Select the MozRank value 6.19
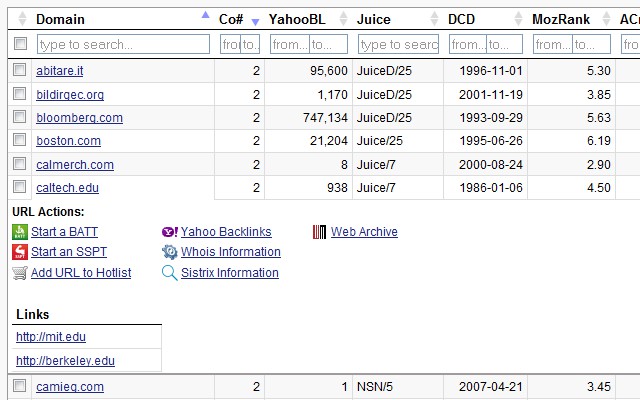 599,141
